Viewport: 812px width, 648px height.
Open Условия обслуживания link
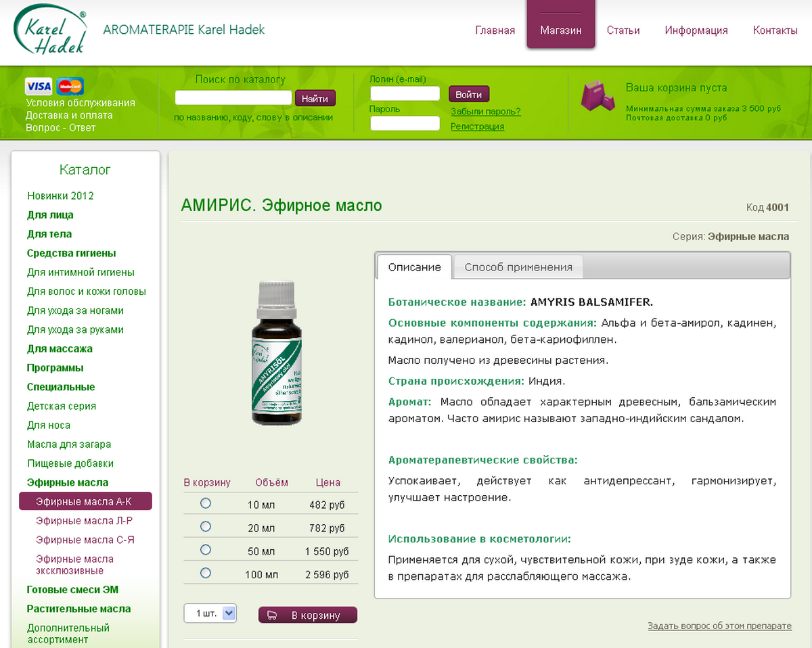(81, 103)
